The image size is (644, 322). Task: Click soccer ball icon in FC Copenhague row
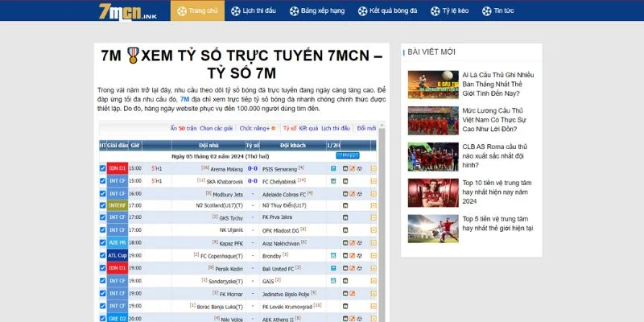359,255
